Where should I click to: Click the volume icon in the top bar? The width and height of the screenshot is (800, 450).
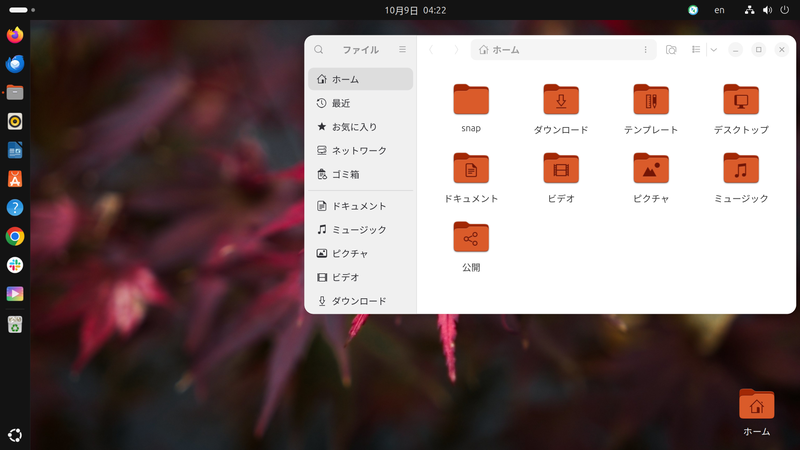click(767, 10)
